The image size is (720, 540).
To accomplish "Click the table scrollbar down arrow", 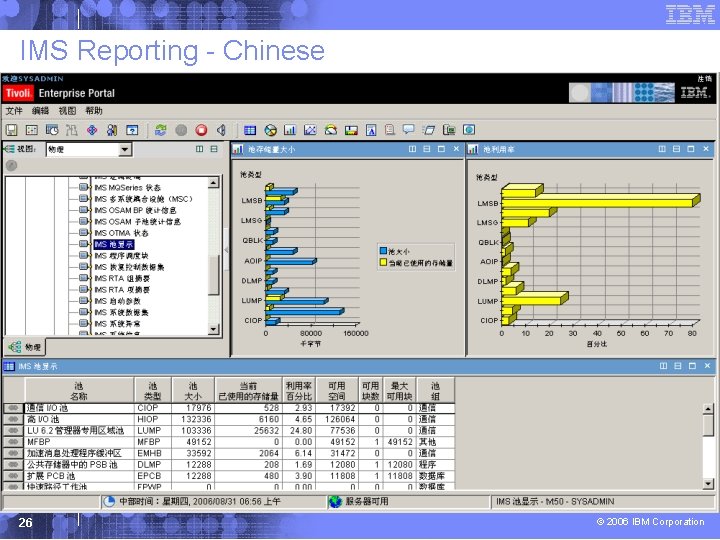I will click(708, 483).
